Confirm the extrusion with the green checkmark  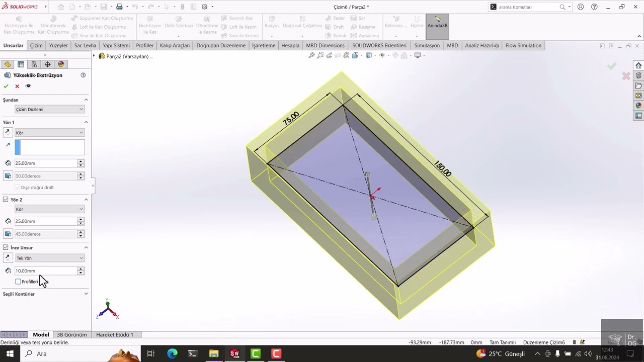click(x=6, y=86)
